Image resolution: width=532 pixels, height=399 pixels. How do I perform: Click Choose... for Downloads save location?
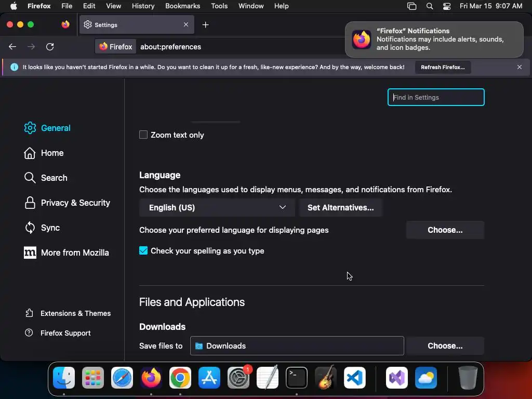click(445, 345)
